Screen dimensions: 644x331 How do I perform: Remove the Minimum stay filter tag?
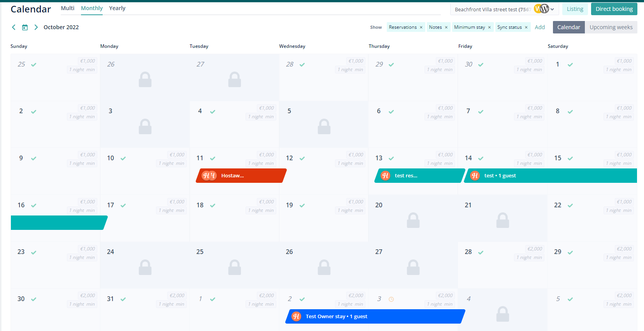coord(490,27)
